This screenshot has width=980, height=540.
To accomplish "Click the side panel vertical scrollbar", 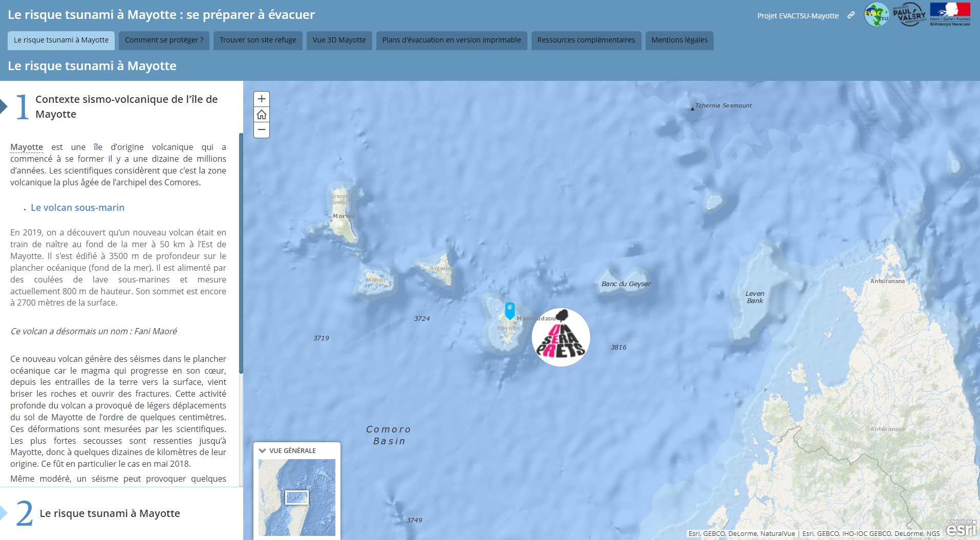I will (x=241, y=253).
